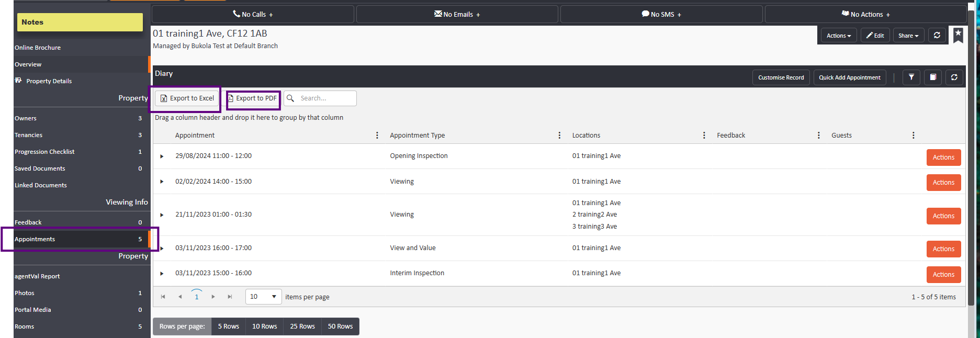This screenshot has height=338, width=980.
Task: Go to the last page of results
Action: 230,297
